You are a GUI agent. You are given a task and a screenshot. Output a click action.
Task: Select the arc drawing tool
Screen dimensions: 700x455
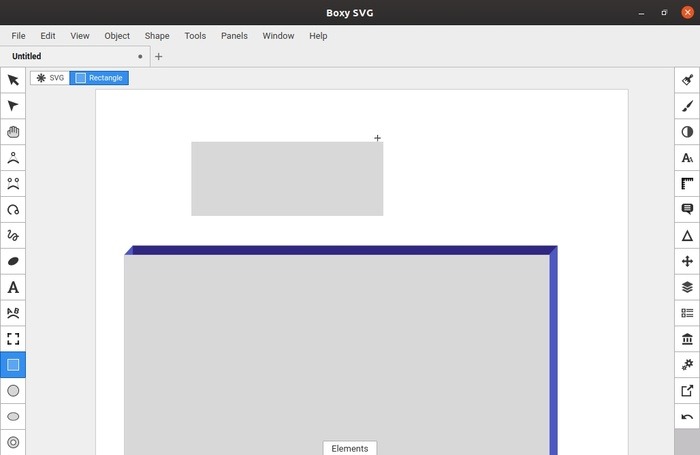coord(13,209)
